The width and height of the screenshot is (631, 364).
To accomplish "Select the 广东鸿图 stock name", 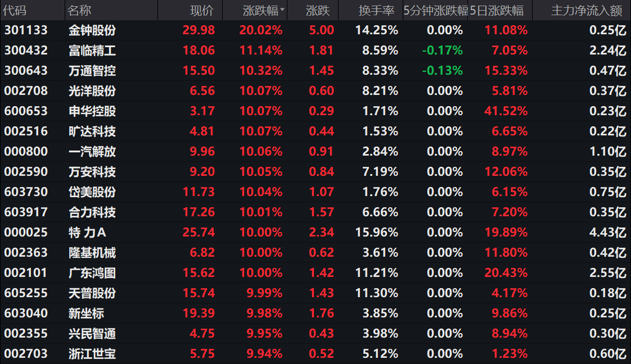I will tap(92, 273).
